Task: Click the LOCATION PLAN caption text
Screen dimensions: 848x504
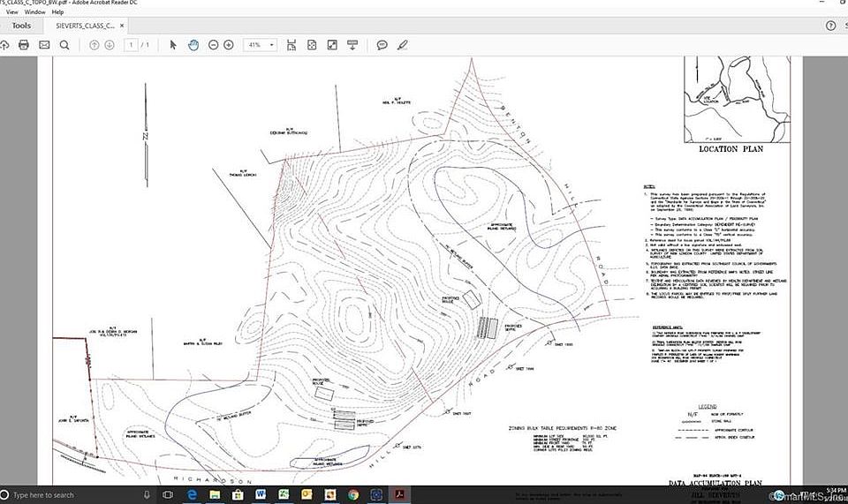Action: [x=731, y=149]
